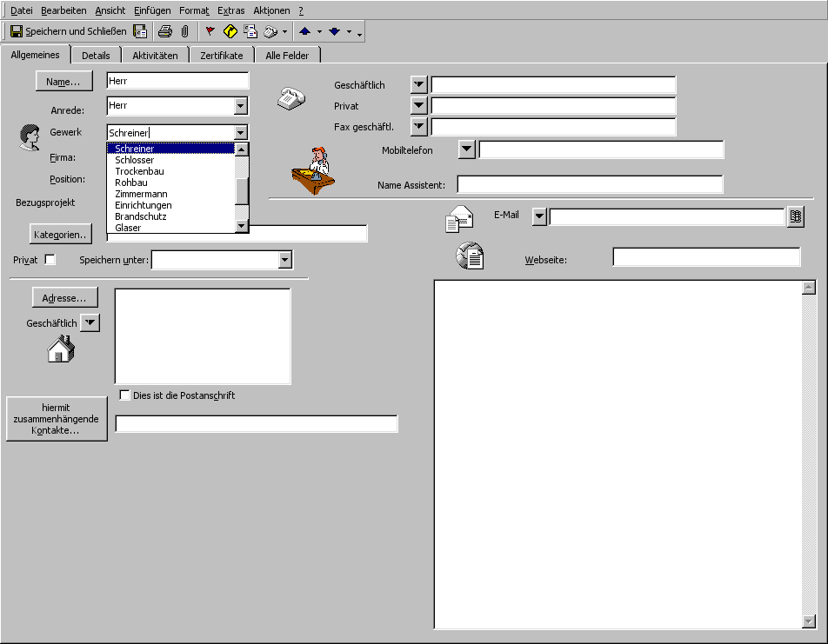
Task: Click the print icon in the toolbar
Action: 164,32
